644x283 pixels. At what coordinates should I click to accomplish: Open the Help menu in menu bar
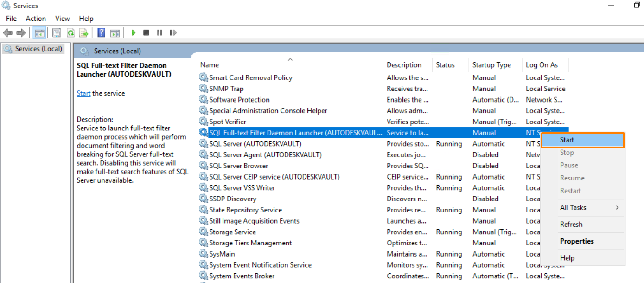(x=86, y=19)
